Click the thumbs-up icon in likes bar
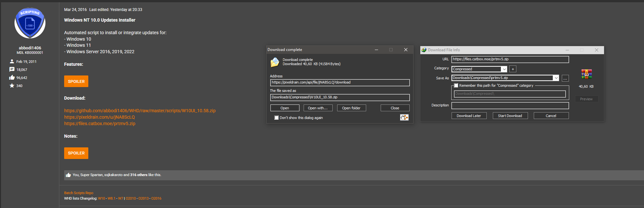The height and width of the screenshot is (208, 644). point(68,175)
